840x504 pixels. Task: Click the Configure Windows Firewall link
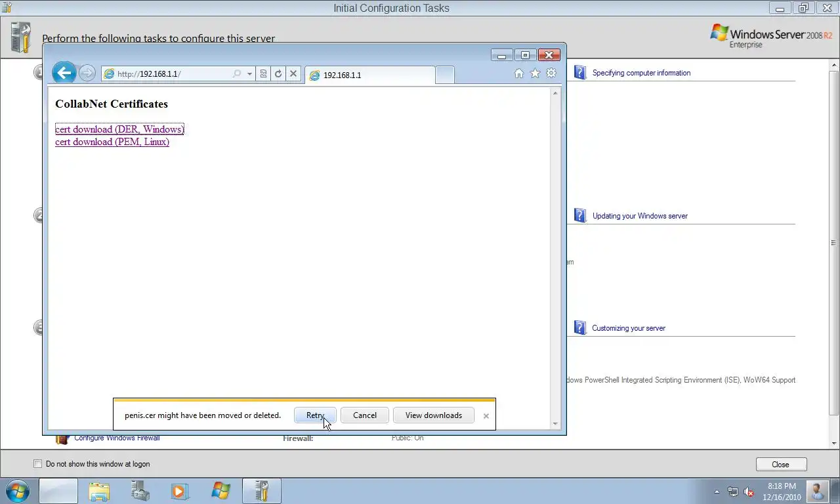click(117, 438)
